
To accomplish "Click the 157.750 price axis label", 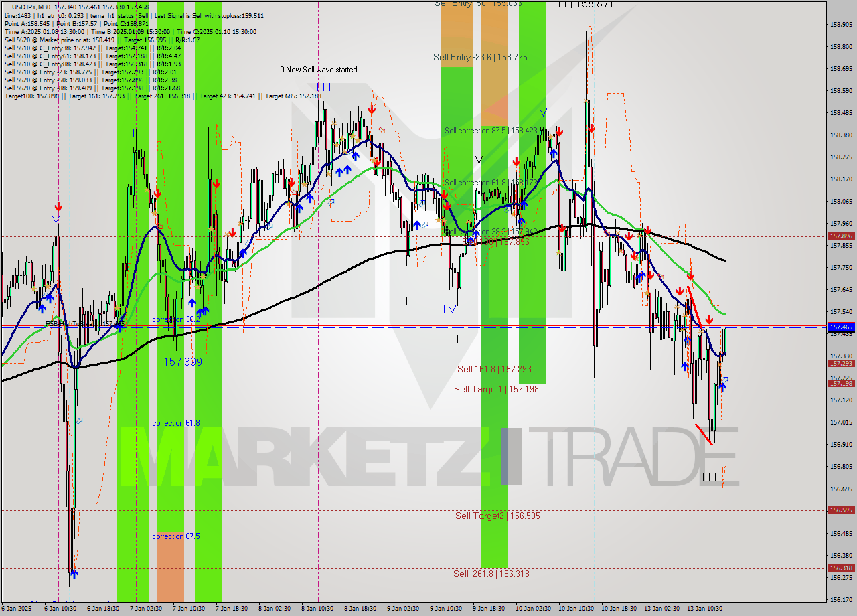I will [841, 268].
